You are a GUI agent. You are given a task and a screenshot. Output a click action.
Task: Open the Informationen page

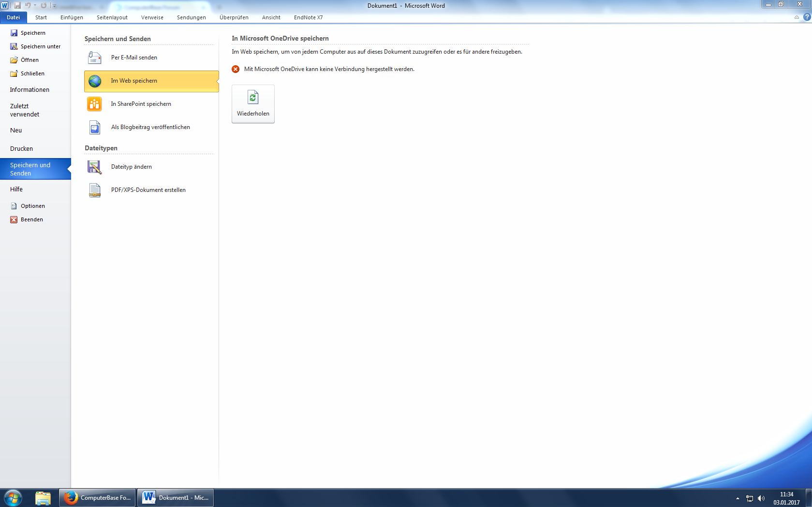pos(30,90)
